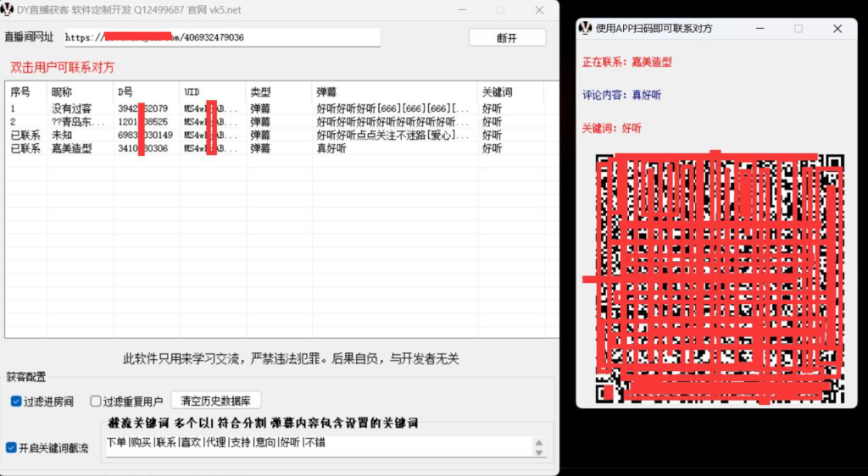Click the D号 column header

click(147, 91)
